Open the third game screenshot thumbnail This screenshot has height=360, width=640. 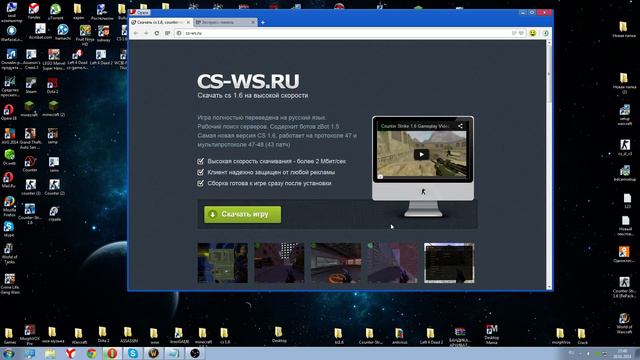[336, 263]
